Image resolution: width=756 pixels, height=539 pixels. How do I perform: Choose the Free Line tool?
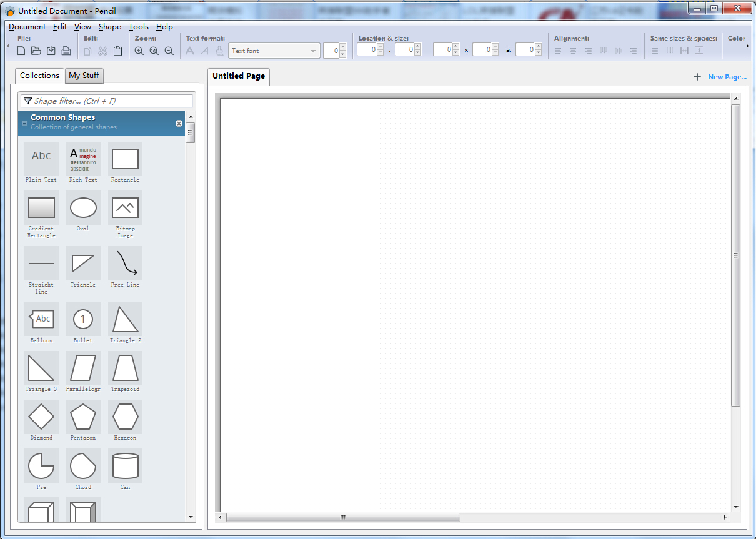[x=124, y=264]
